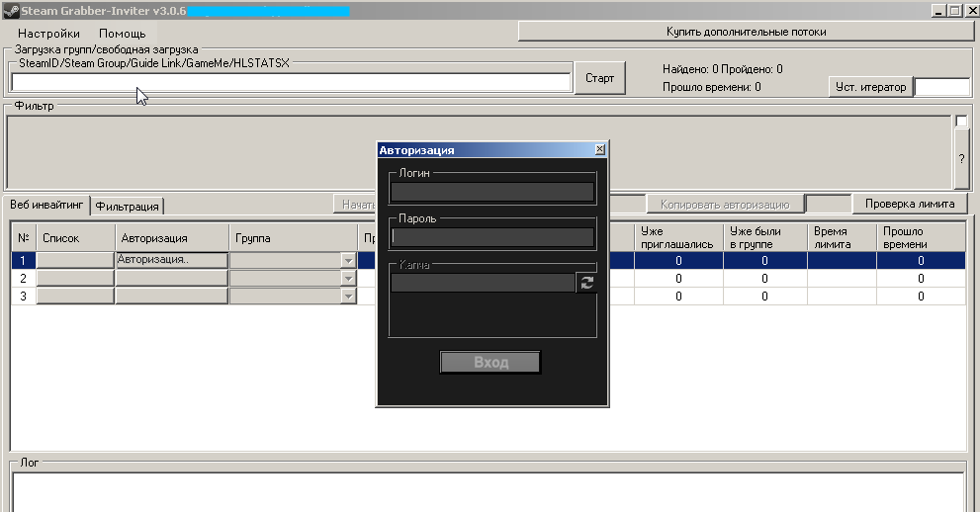Focus the Логин input field
Viewport: 980px width, 512px height.
pyautogui.click(x=491, y=192)
